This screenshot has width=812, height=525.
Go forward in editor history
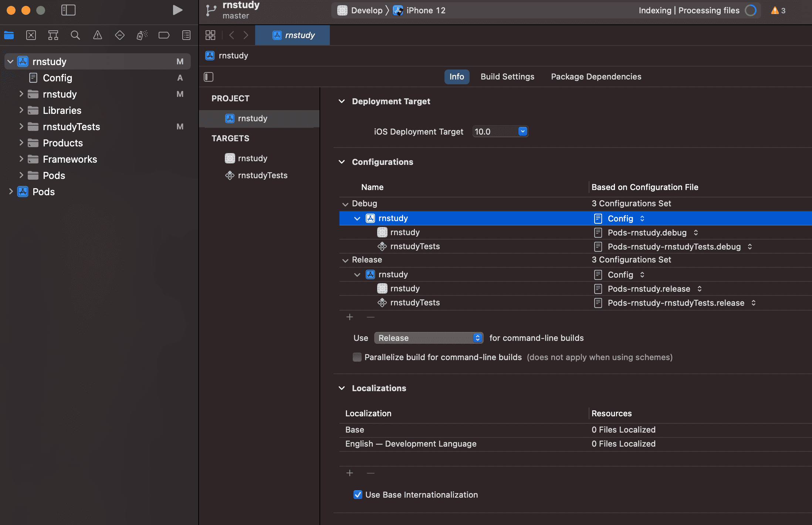click(x=246, y=35)
